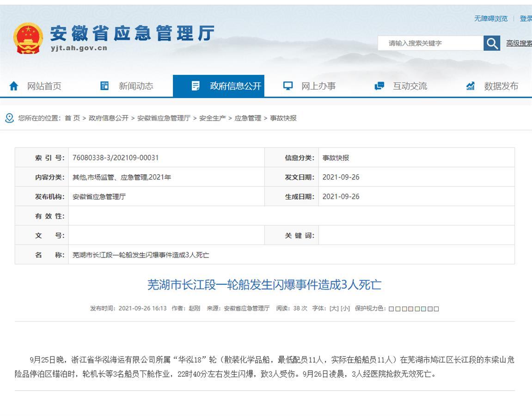Screen dimensions: 532x416
Task: Go to 事故快报 in the breadcrumb
Action: click(283, 118)
